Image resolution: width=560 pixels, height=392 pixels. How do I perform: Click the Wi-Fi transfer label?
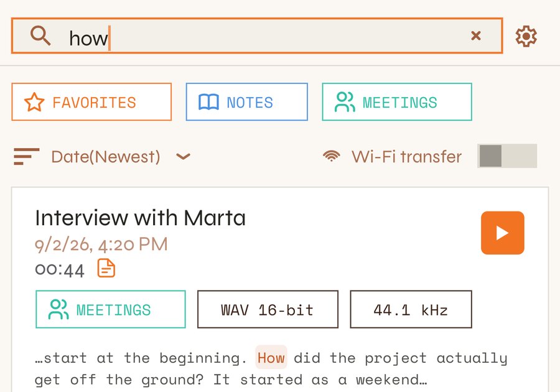coord(406,157)
